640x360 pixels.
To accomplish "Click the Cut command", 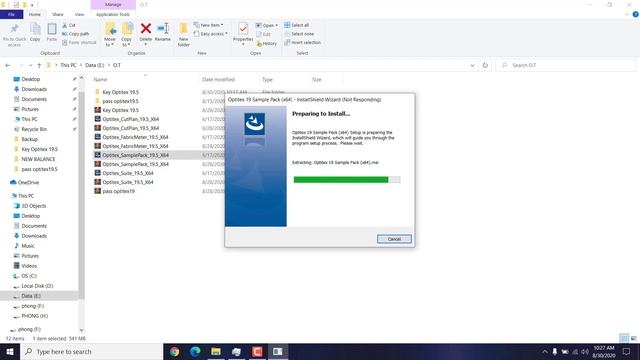I will click(69, 25).
